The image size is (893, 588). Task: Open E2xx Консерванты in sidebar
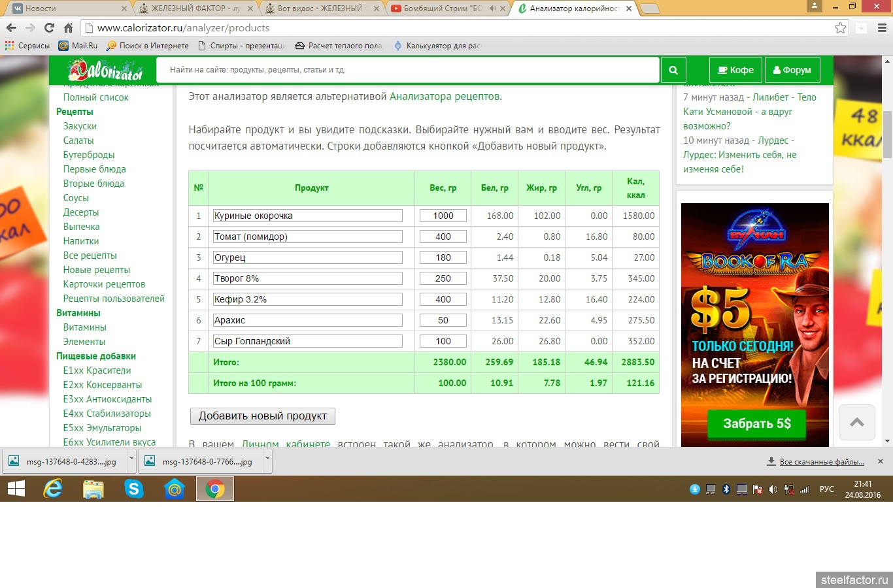[x=103, y=385]
